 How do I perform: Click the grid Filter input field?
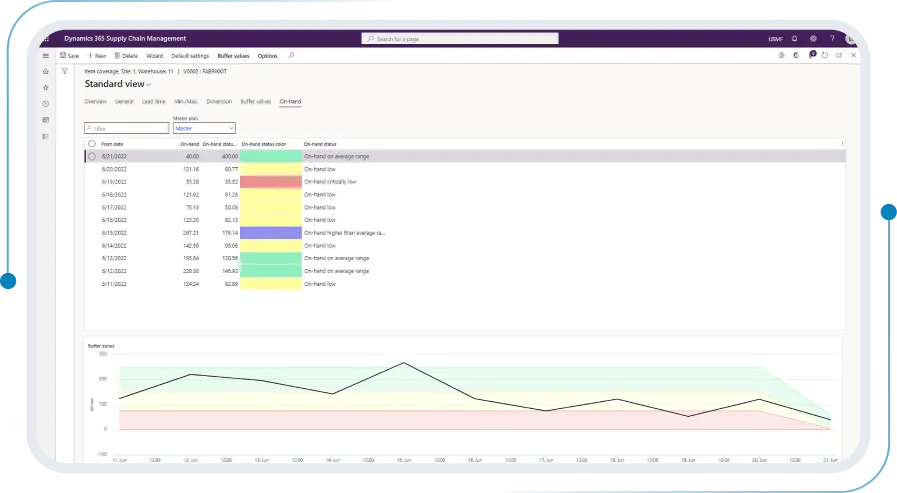pyautogui.click(x=126, y=128)
